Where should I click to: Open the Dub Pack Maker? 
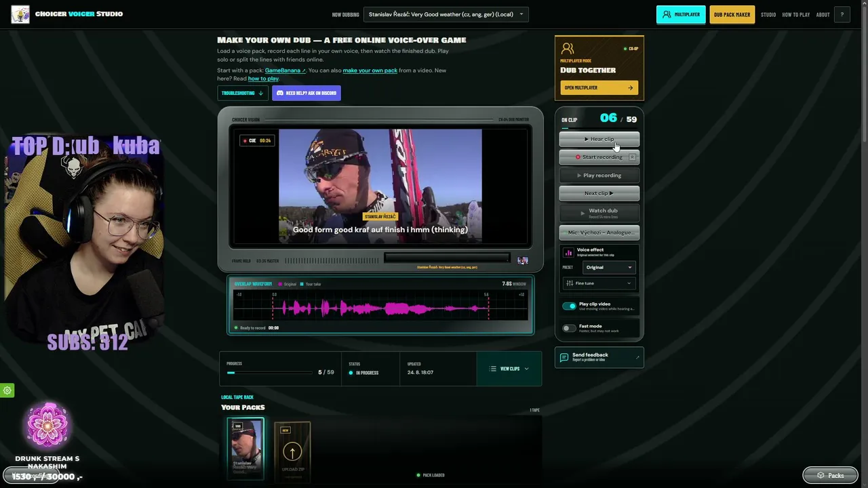(732, 14)
